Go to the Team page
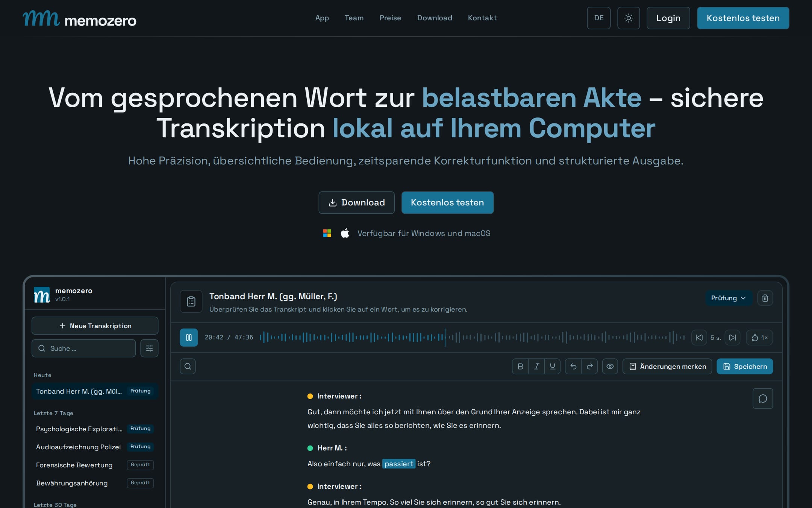The width and height of the screenshot is (812, 508). pos(354,18)
